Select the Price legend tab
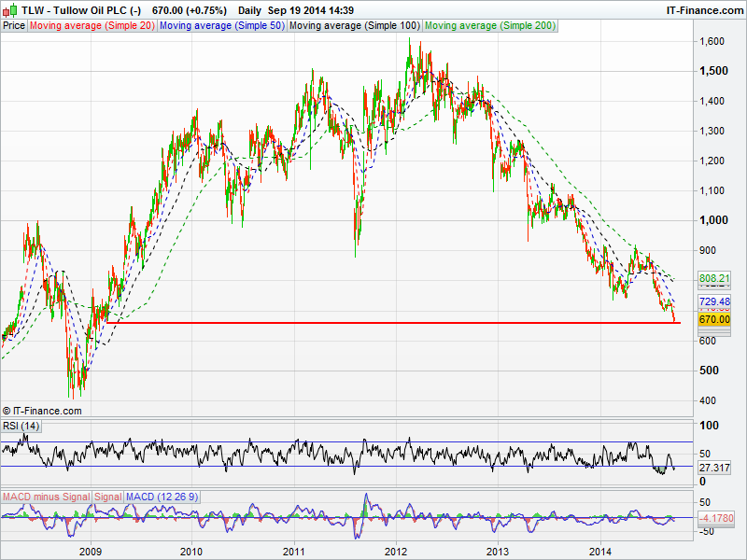Viewport: 747px width, 560px height. [14, 25]
